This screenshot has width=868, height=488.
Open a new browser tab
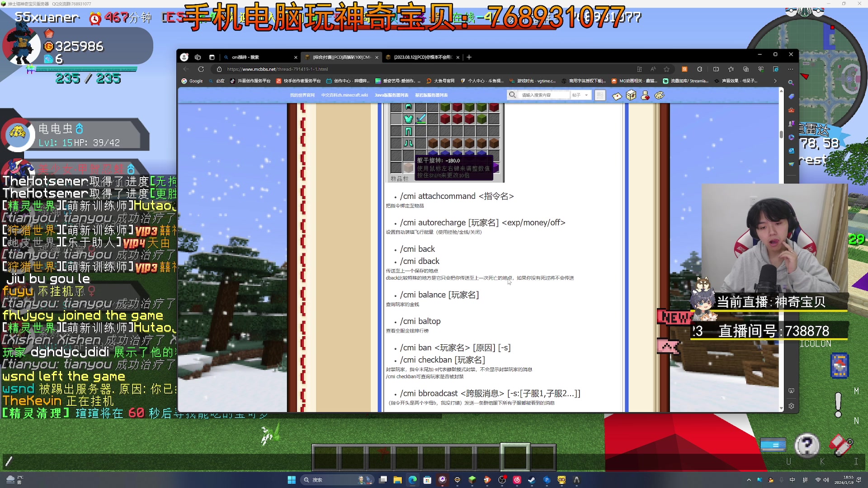click(469, 57)
